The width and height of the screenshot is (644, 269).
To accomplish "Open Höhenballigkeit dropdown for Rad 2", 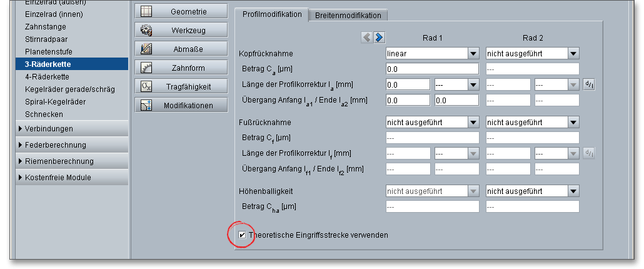I will click(573, 191).
